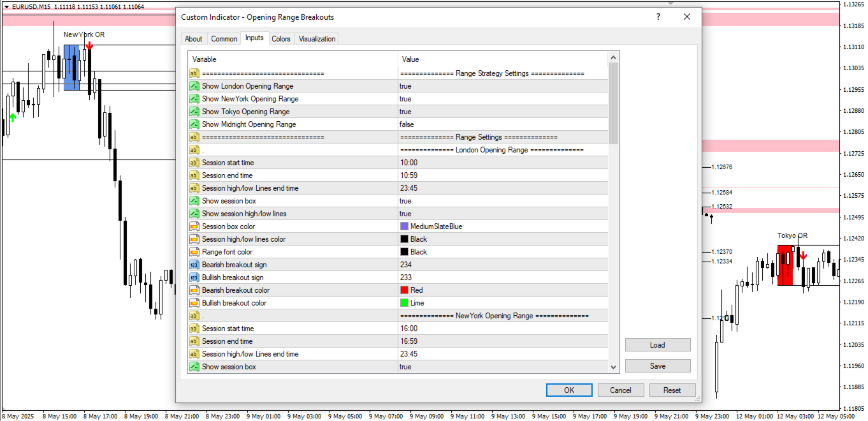
Task: Click the NewYork OR label on chart
Action: (x=84, y=34)
